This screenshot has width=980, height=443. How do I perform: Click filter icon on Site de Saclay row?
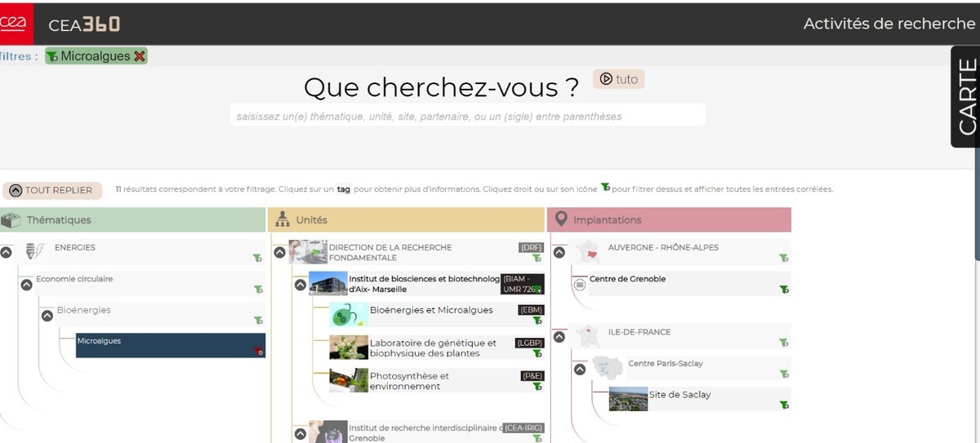783,405
